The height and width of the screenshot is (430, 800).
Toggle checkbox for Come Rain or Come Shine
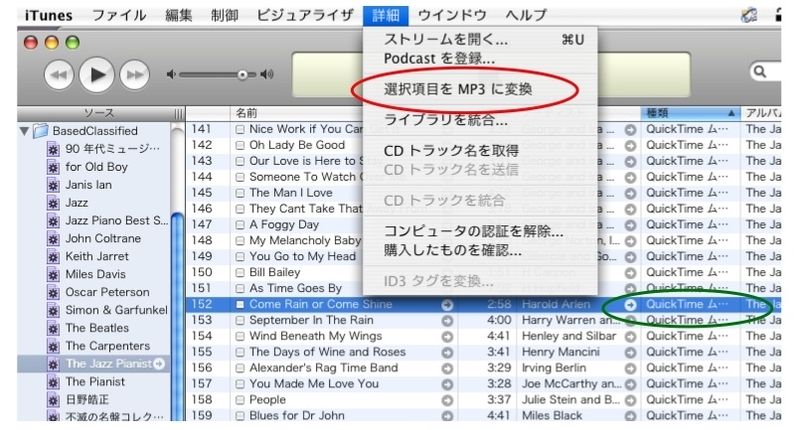[240, 305]
